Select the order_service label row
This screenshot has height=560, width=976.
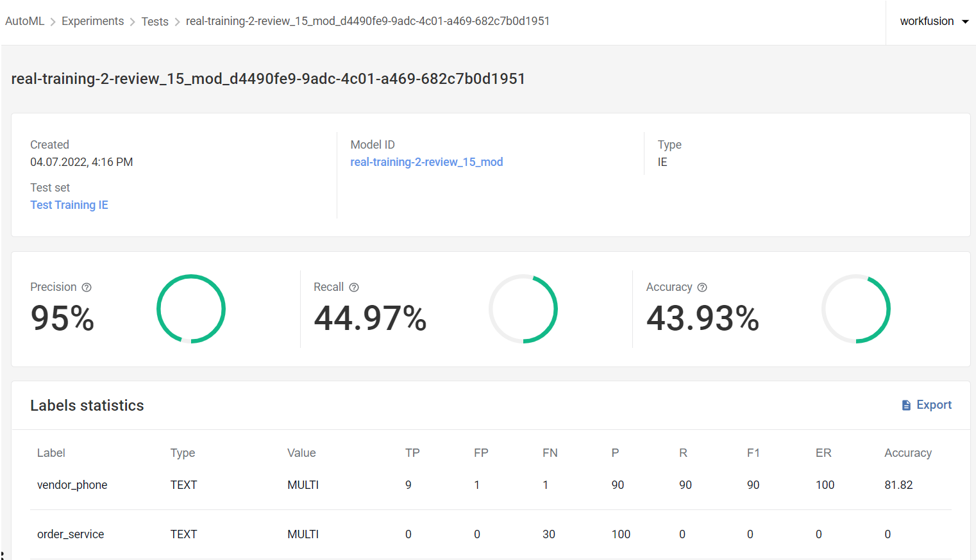tap(491, 534)
